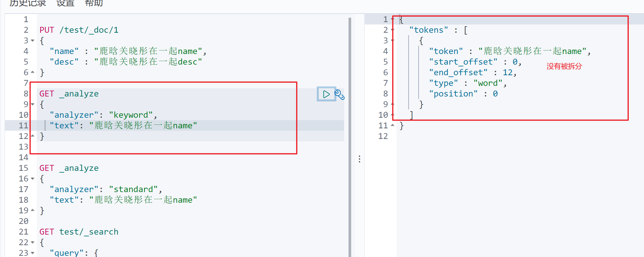
Task: Click GET _analyze on line 8
Action: [69, 94]
